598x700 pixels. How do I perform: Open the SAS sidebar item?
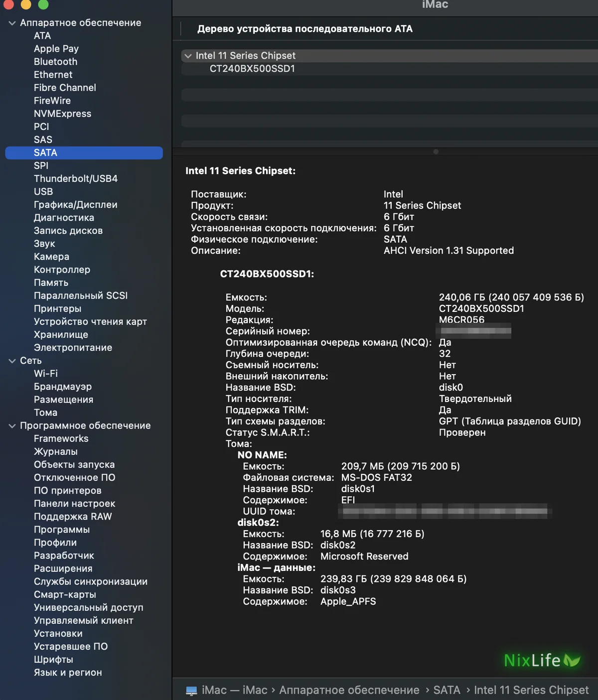click(43, 140)
